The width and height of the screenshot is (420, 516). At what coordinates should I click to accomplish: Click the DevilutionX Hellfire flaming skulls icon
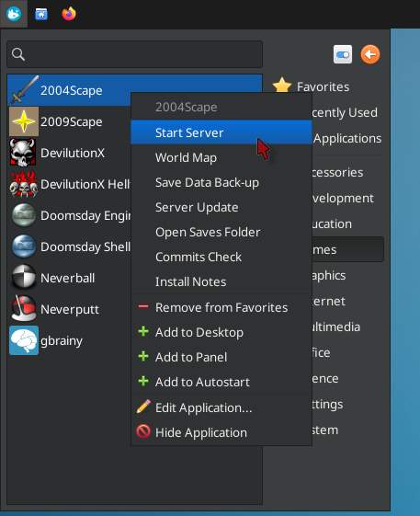24,184
